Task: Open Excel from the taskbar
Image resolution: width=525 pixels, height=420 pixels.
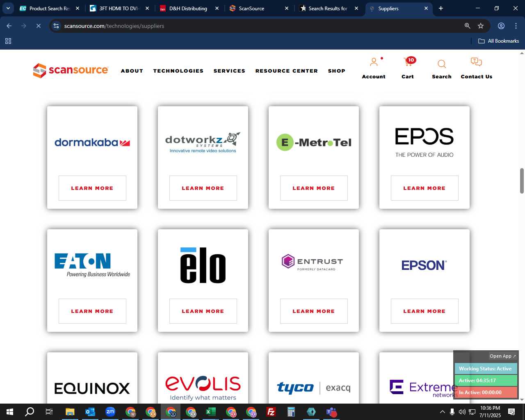Action: click(x=210, y=412)
